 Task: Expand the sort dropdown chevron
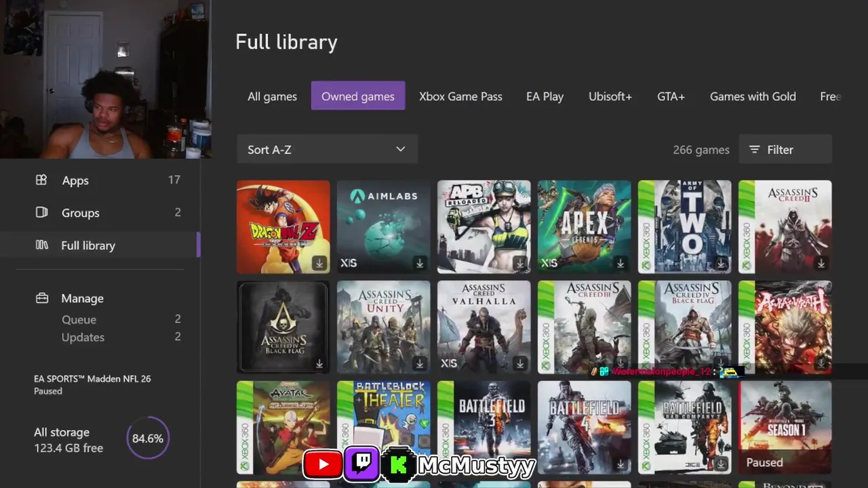[400, 149]
